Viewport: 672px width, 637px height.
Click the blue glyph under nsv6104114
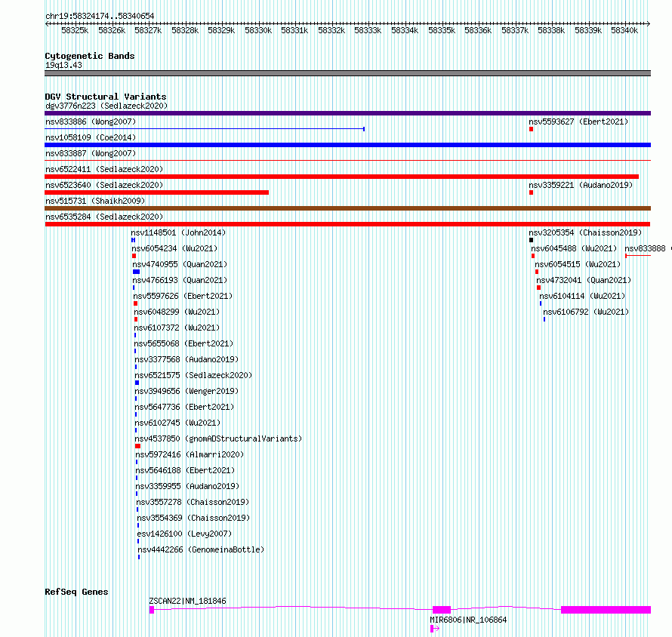tap(541, 303)
